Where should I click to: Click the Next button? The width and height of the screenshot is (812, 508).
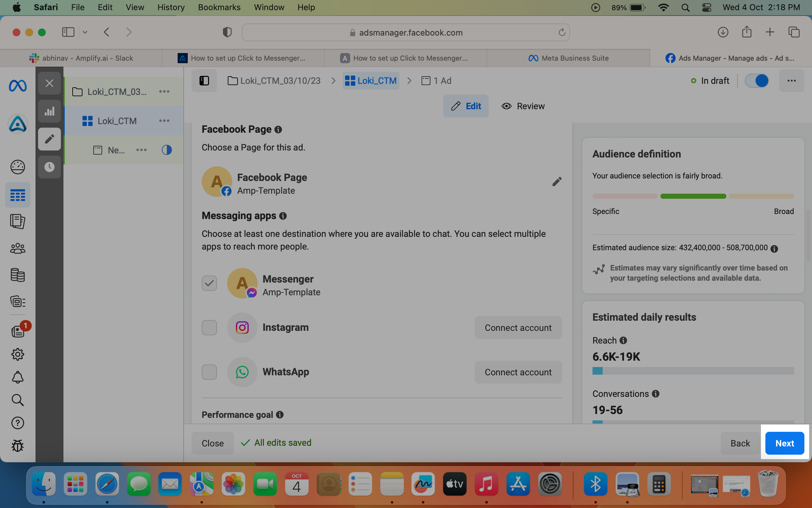(784, 443)
